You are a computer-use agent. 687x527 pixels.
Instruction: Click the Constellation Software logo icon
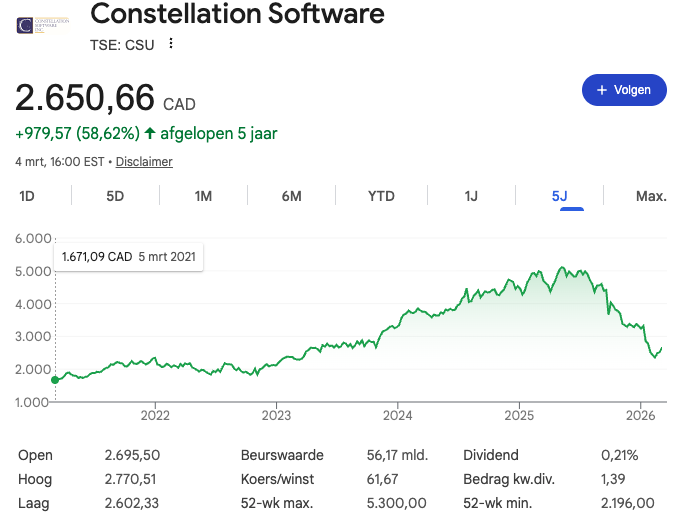[x=38, y=23]
